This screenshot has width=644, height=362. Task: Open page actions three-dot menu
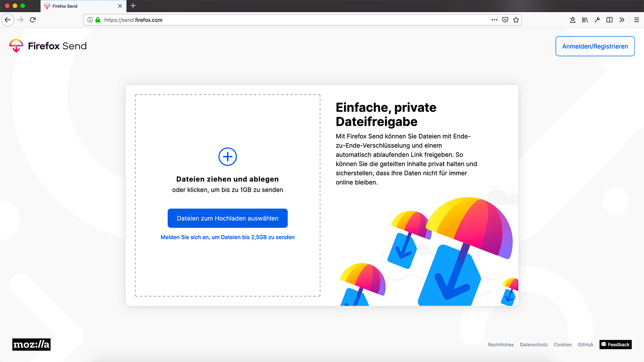[x=495, y=20]
